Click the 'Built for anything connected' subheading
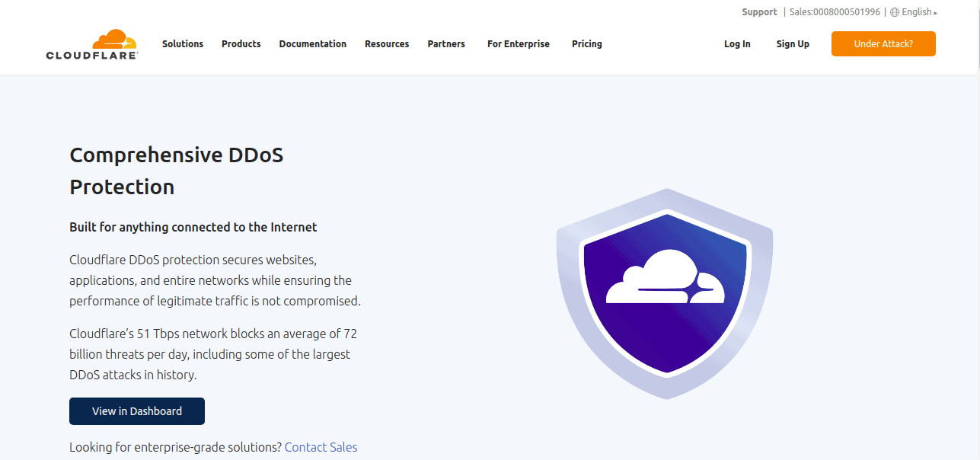 (193, 227)
